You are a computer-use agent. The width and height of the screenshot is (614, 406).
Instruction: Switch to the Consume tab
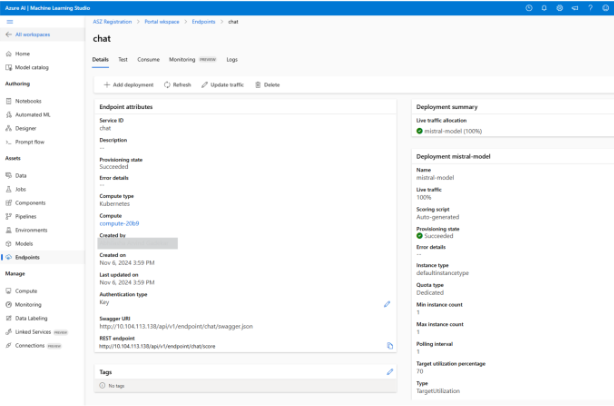[148, 60]
